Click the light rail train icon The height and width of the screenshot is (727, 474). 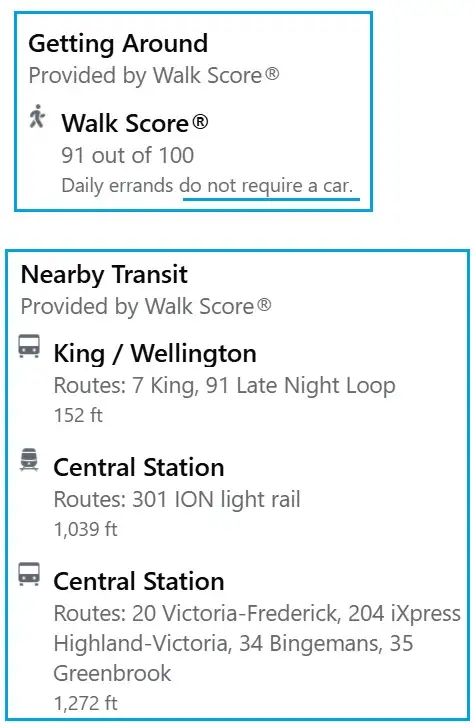tap(29, 460)
